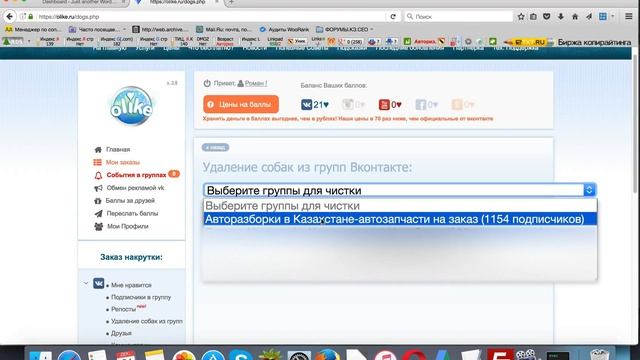Go back with browser back arrow
The height and width of the screenshot is (360, 640).
(10, 16)
